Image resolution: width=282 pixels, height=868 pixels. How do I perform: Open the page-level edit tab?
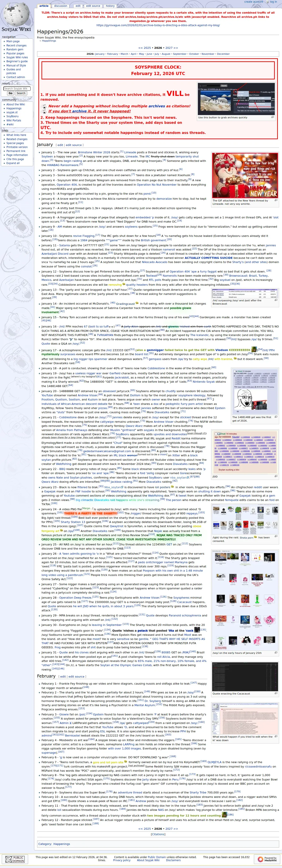(x=78, y=6)
